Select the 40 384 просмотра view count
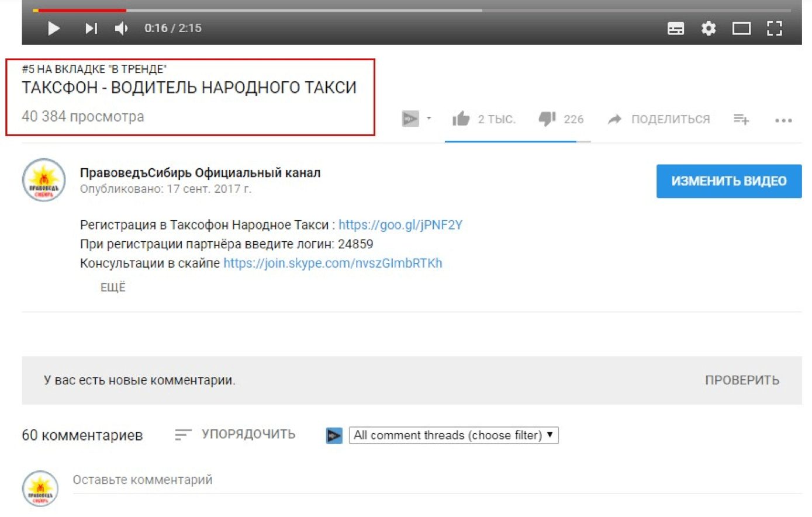812x517 pixels. click(x=82, y=116)
